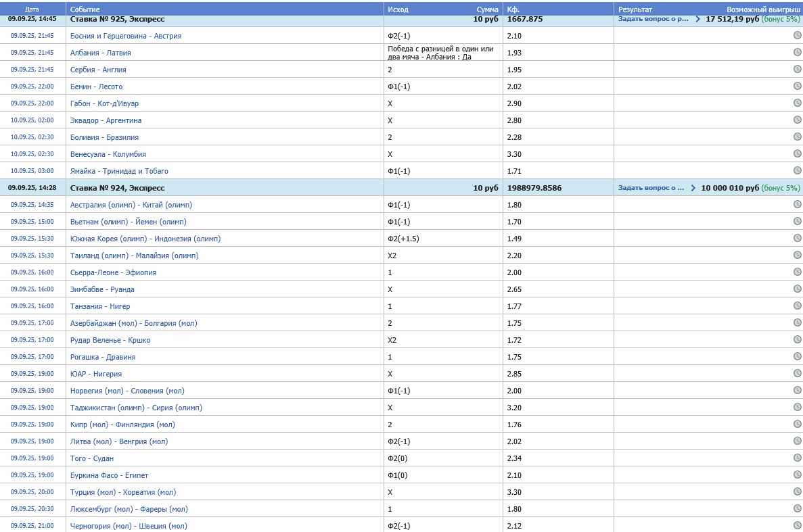The height and width of the screenshot is (532, 803).
Task: Expand the chevron beside bet 924's possible winnings
Action: click(693, 188)
